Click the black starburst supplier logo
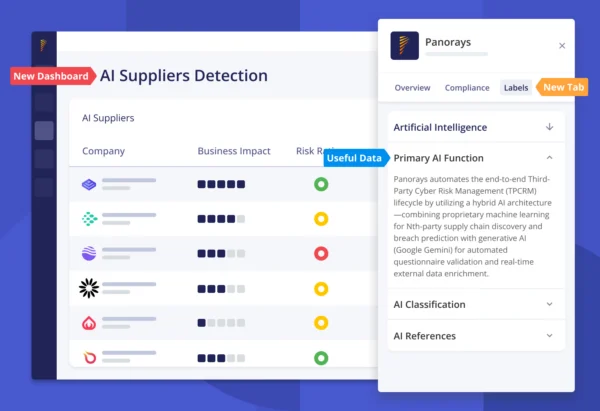 pyautogui.click(x=89, y=288)
